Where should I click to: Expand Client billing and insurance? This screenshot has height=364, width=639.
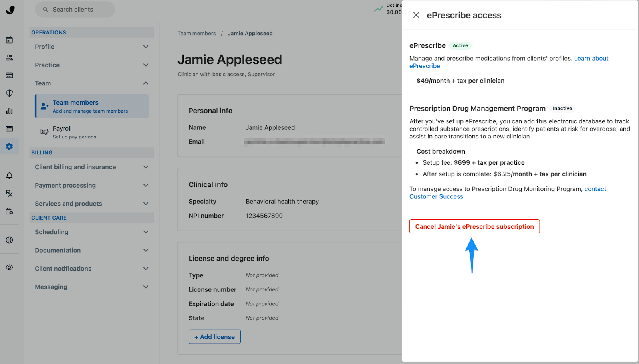pyautogui.click(x=91, y=167)
